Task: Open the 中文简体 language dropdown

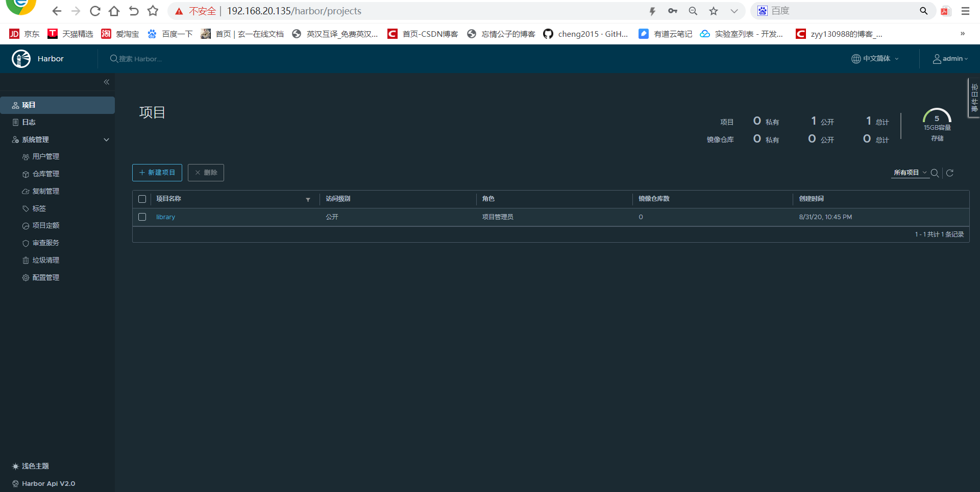Action: pos(875,59)
